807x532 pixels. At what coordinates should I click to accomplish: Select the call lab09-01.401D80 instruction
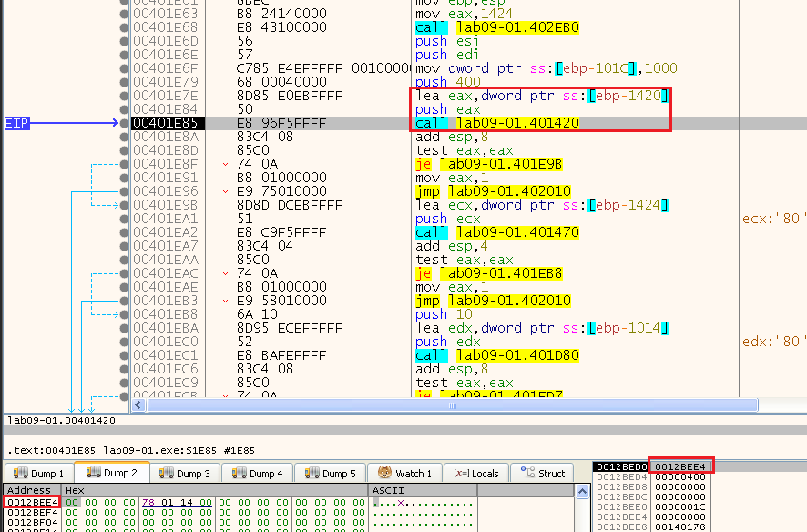[497, 355]
